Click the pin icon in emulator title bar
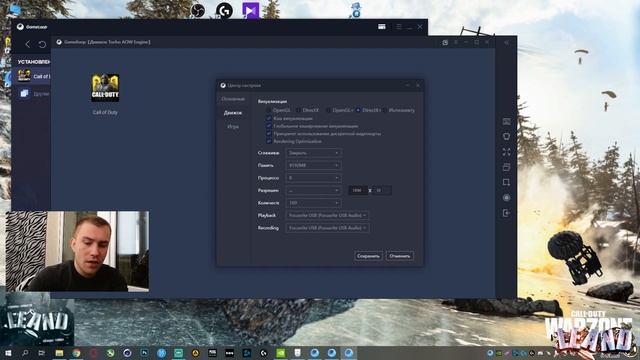The image size is (640, 360). [445, 42]
